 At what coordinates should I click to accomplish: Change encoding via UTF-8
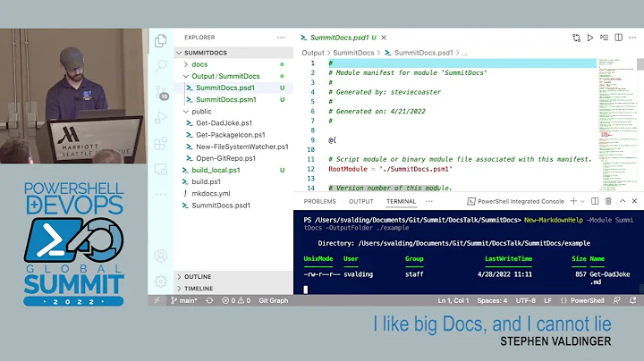(x=526, y=301)
